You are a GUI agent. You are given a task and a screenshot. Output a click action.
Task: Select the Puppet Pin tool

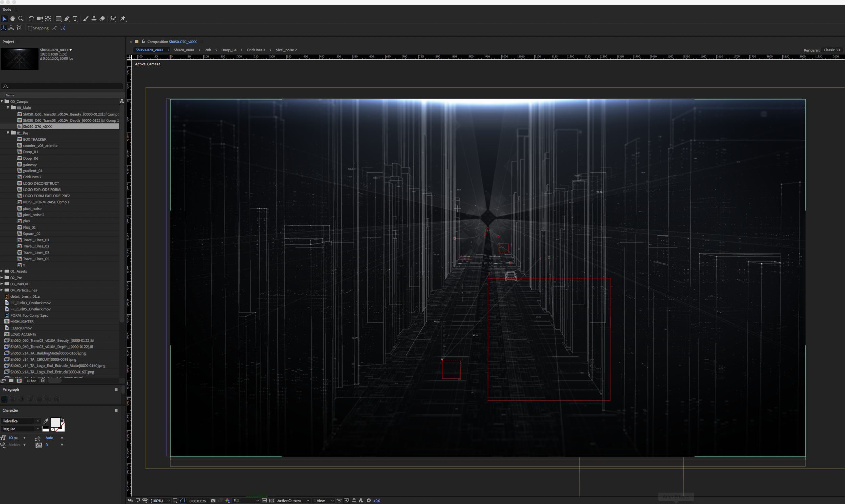pyautogui.click(x=123, y=19)
